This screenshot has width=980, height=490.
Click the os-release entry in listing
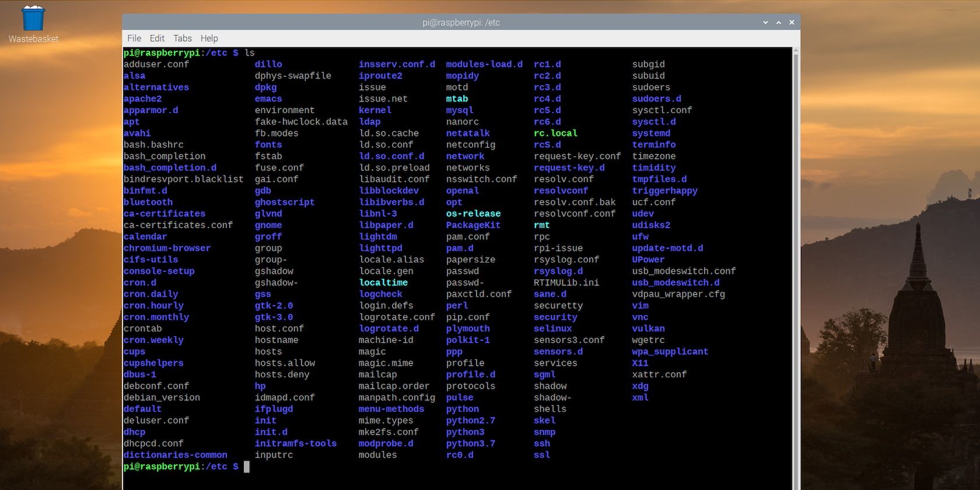coord(473,214)
